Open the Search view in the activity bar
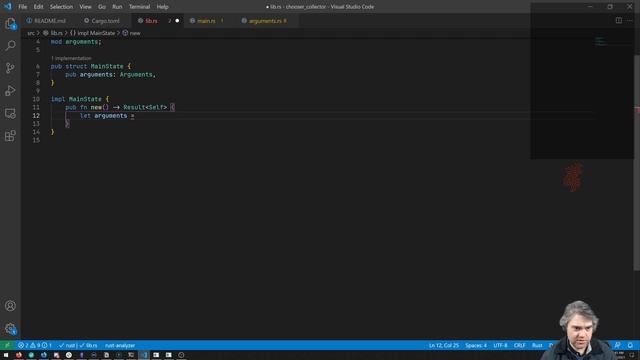The image size is (640, 360). click(10, 45)
